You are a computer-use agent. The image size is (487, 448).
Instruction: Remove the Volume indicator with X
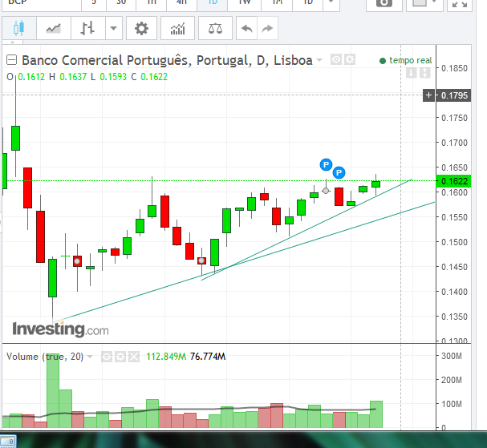tap(134, 357)
